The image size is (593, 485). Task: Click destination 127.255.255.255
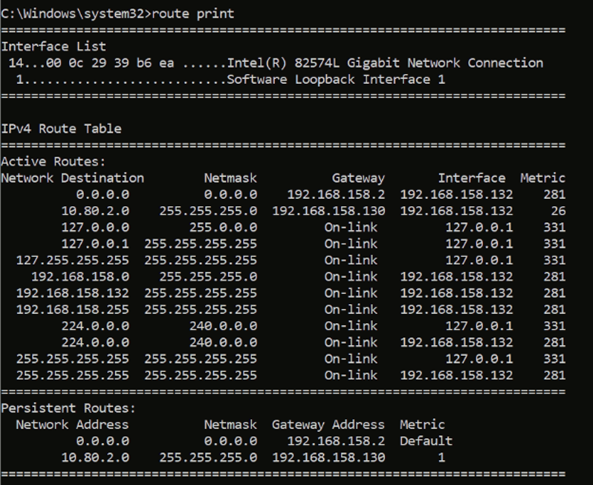pyautogui.click(x=73, y=260)
